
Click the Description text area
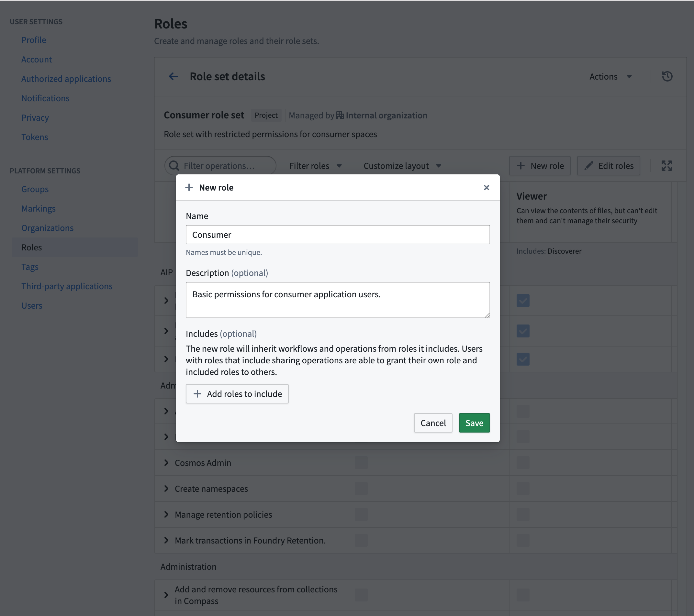point(338,300)
